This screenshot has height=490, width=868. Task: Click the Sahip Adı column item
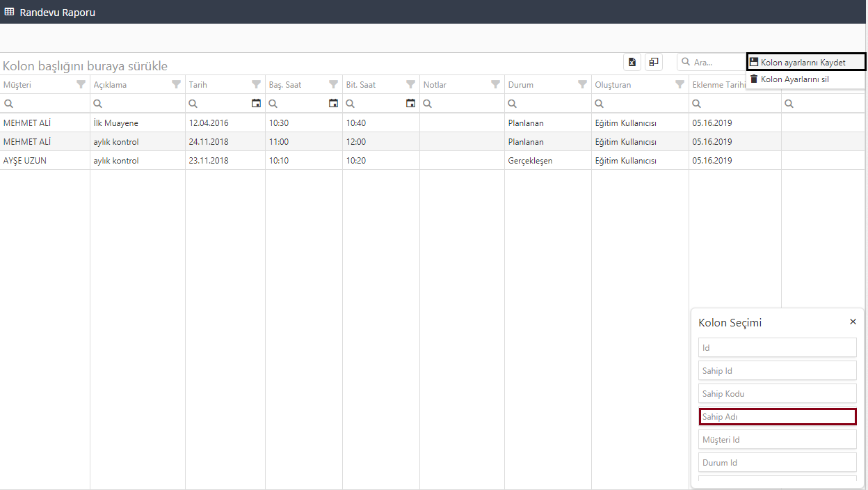pyautogui.click(x=777, y=417)
